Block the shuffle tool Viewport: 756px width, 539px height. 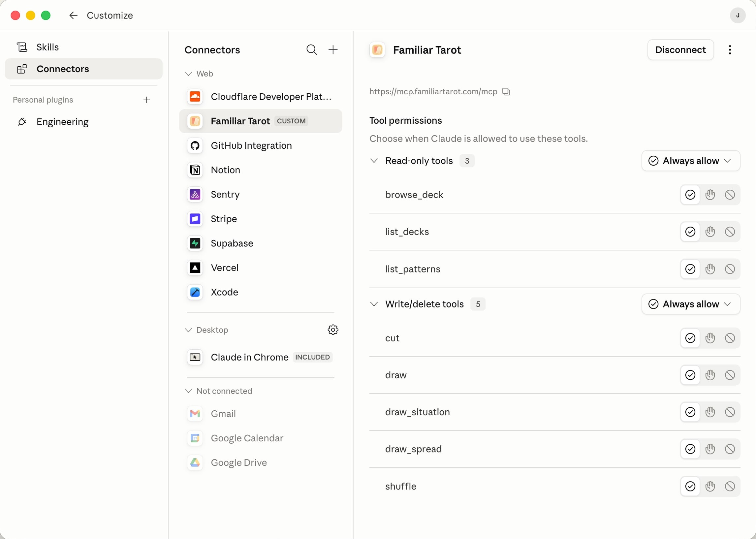click(x=730, y=486)
